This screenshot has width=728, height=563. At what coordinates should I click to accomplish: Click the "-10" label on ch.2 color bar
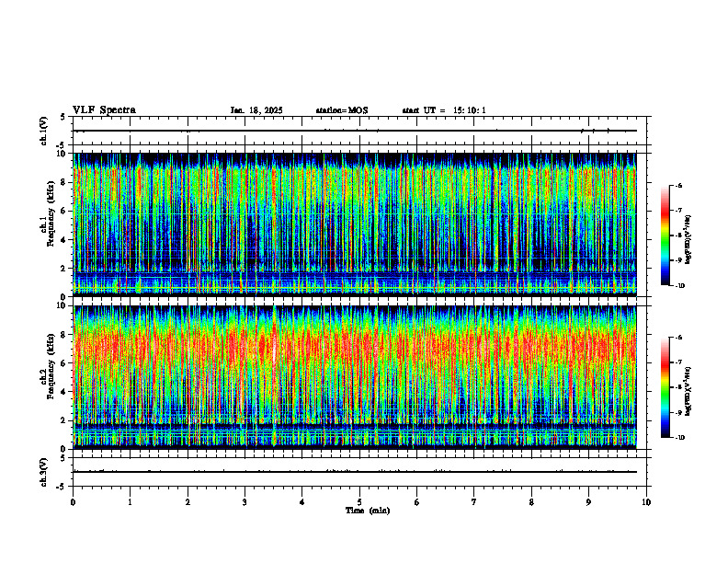tap(679, 438)
